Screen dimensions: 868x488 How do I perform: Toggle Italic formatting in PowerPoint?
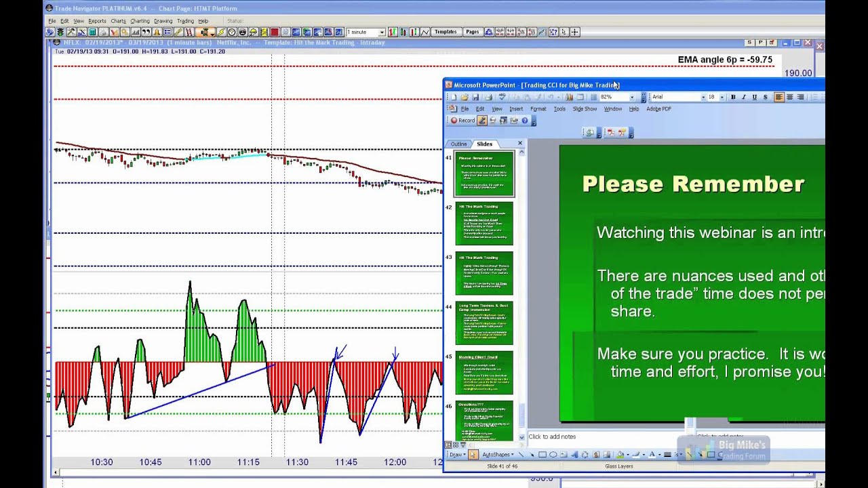tap(744, 97)
